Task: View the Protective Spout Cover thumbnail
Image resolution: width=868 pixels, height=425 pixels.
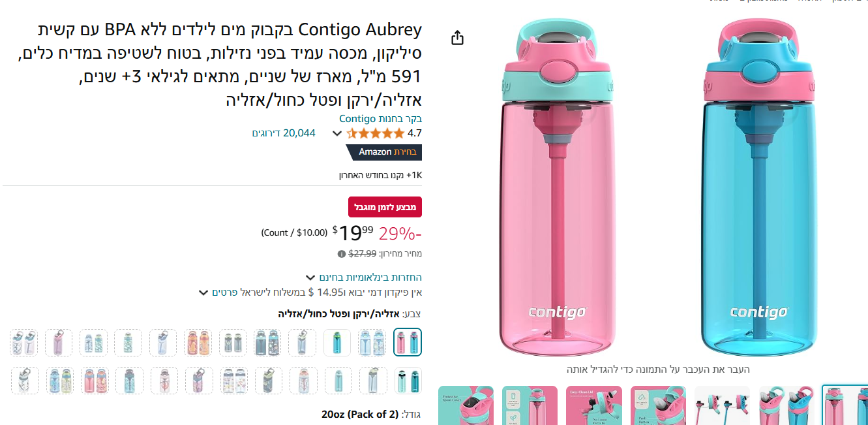Action: (x=466, y=405)
